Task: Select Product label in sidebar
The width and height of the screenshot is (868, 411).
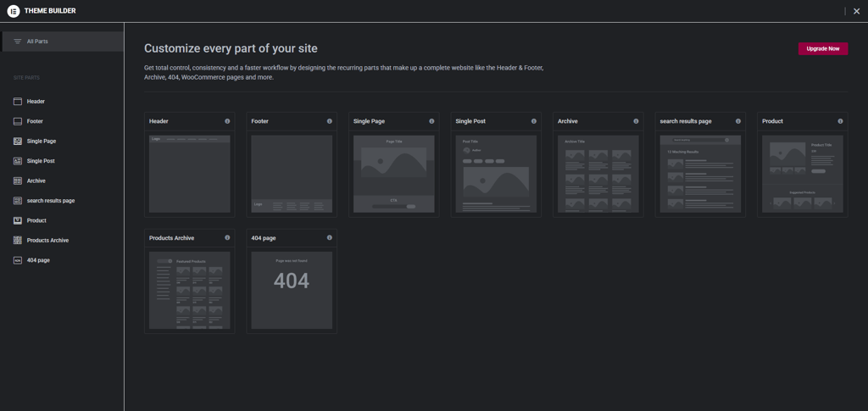Action: click(x=36, y=220)
